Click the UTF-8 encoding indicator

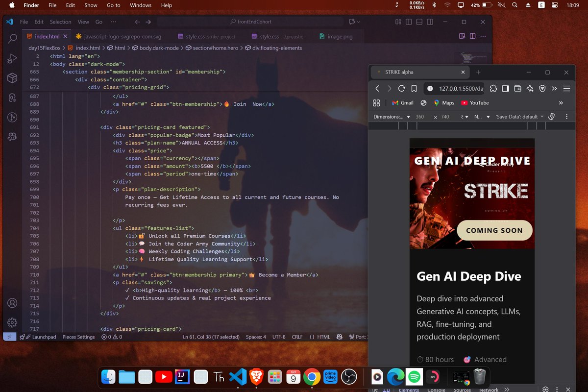click(279, 337)
